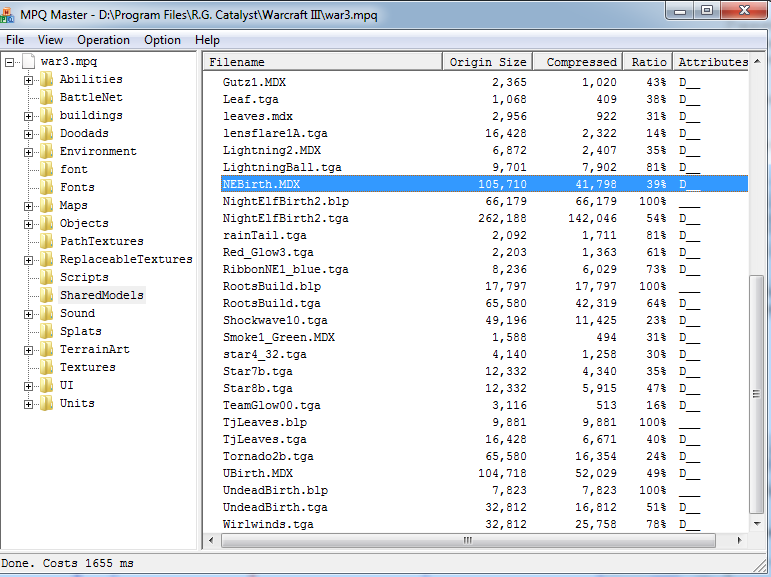This screenshot has width=771, height=577.
Task: Open the File menu
Action: pos(15,40)
